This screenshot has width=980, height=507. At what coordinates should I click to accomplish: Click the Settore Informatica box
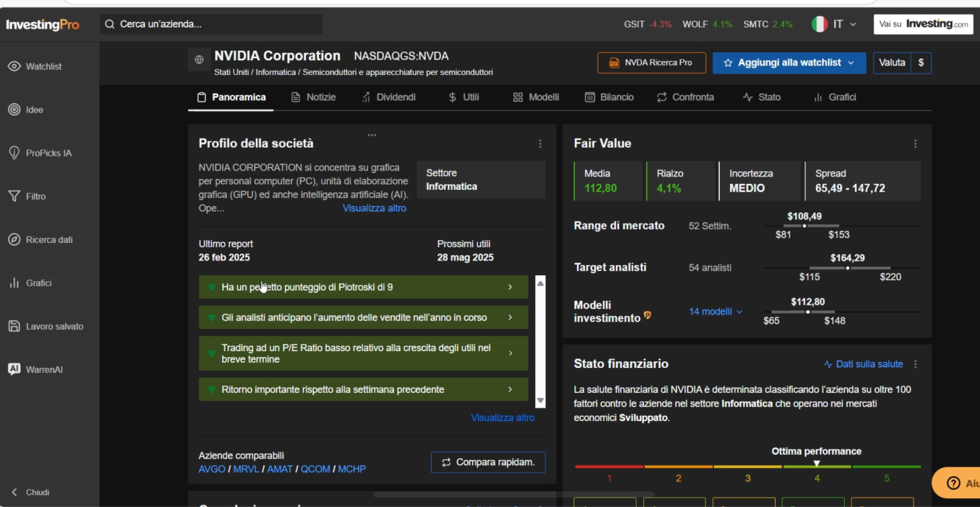(481, 180)
